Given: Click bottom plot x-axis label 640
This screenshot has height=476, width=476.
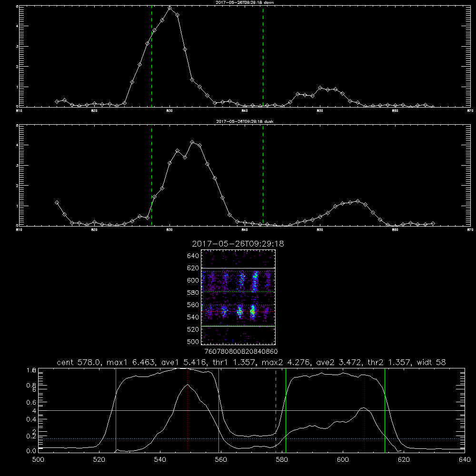Looking at the screenshot, I should point(465,460).
